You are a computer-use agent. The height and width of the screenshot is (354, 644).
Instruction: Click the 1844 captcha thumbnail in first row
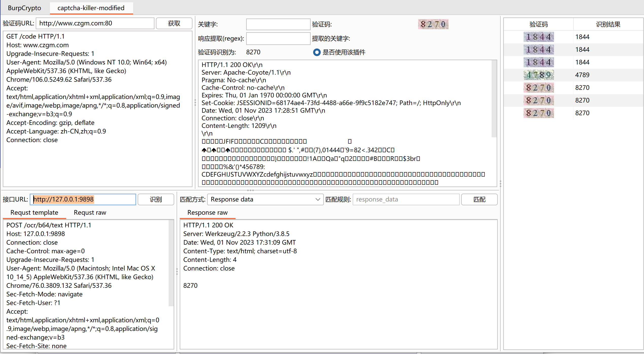pos(539,37)
